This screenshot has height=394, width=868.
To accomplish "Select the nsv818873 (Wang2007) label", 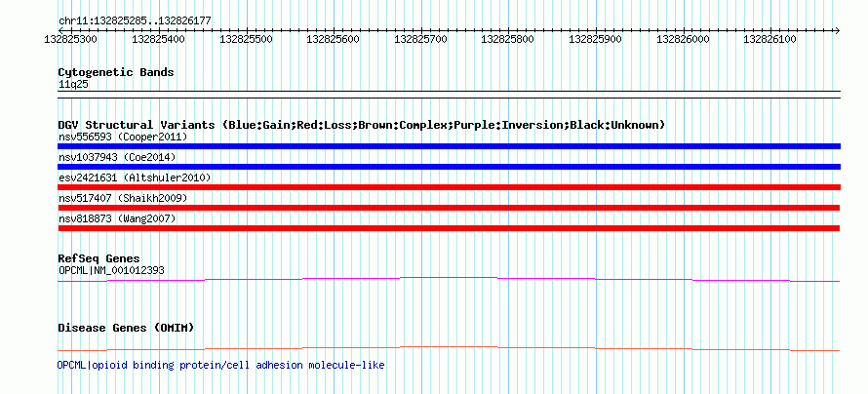I will [117, 218].
